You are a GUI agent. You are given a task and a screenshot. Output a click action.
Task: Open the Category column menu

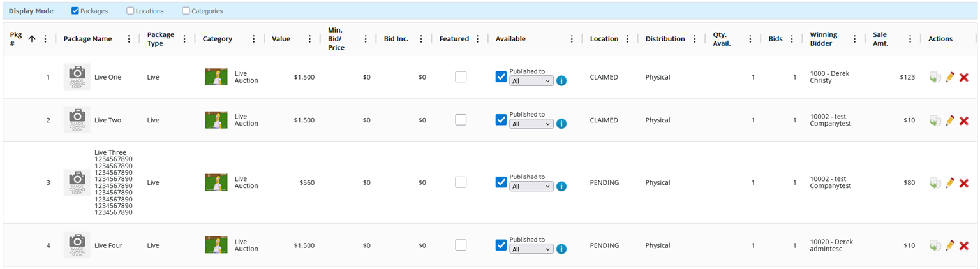pos(254,39)
